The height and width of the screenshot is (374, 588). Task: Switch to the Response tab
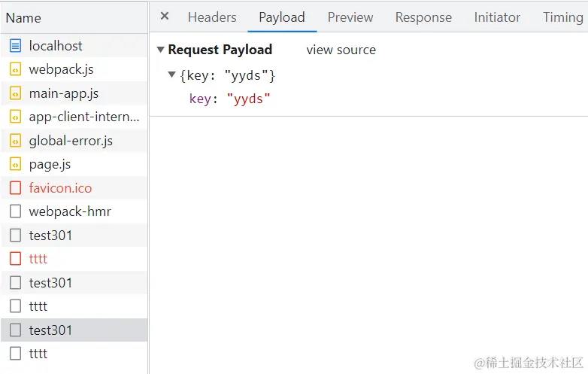pyautogui.click(x=423, y=17)
